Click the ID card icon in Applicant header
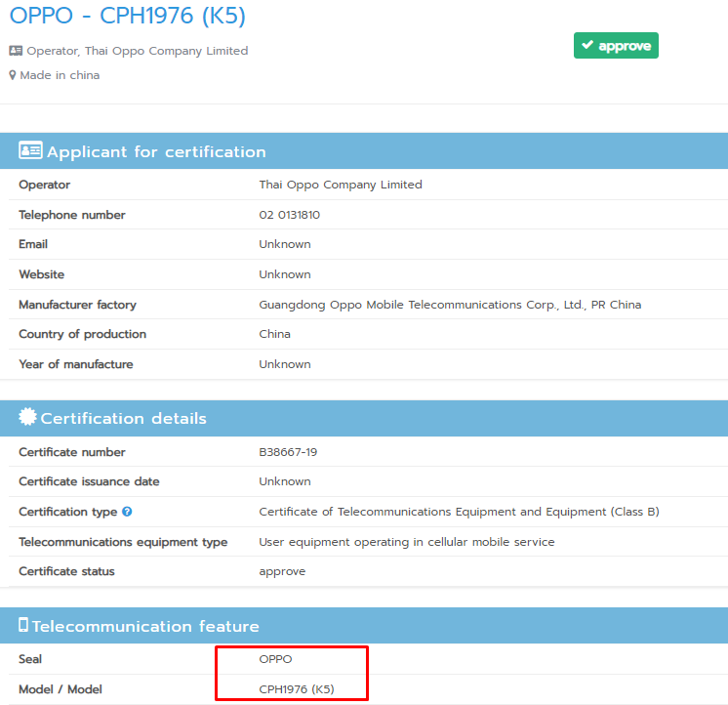The height and width of the screenshot is (705, 728). 30,150
